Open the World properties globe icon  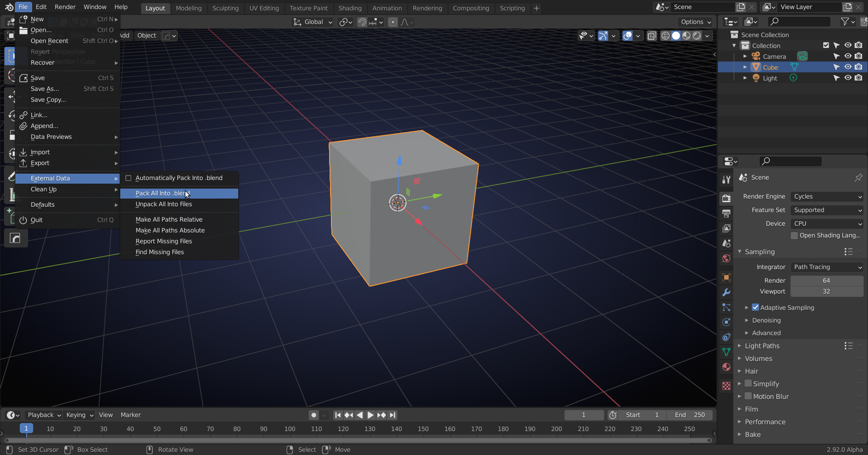coord(726,258)
